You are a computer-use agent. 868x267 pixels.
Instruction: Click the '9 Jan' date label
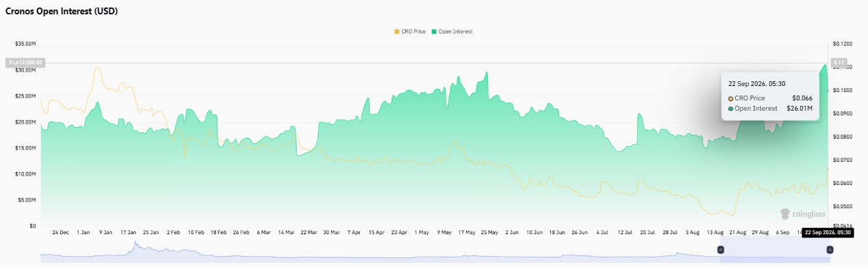[x=106, y=232]
